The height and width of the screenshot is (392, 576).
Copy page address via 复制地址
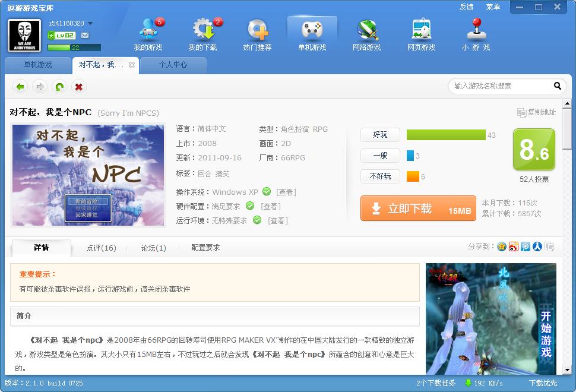tap(536, 112)
